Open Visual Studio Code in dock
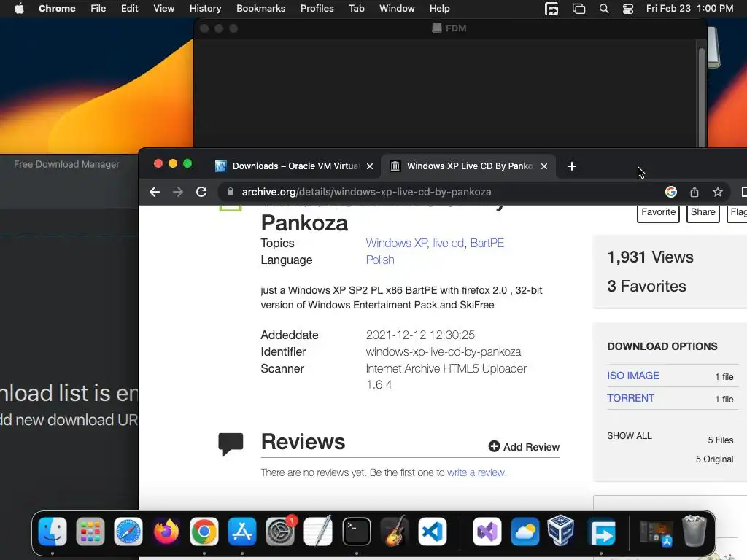The width and height of the screenshot is (747, 560). click(432, 532)
